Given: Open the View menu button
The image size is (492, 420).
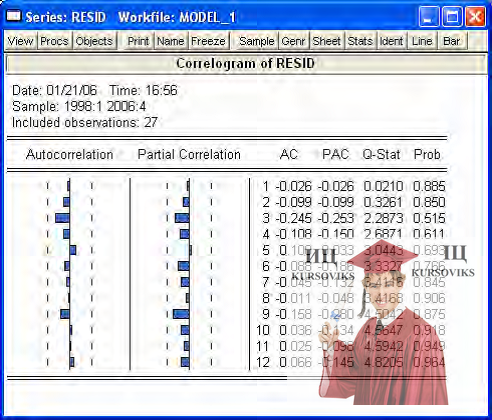Looking at the screenshot, I should (x=20, y=41).
